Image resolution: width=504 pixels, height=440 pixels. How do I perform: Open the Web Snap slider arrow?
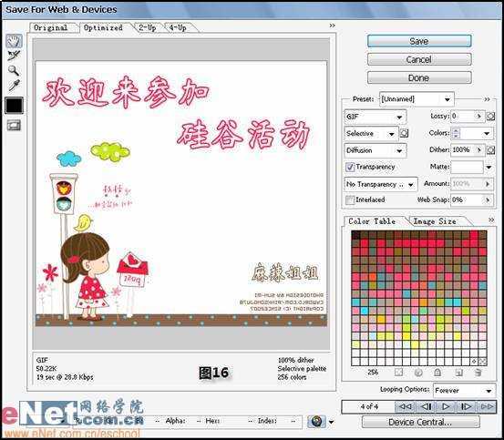coord(488,200)
